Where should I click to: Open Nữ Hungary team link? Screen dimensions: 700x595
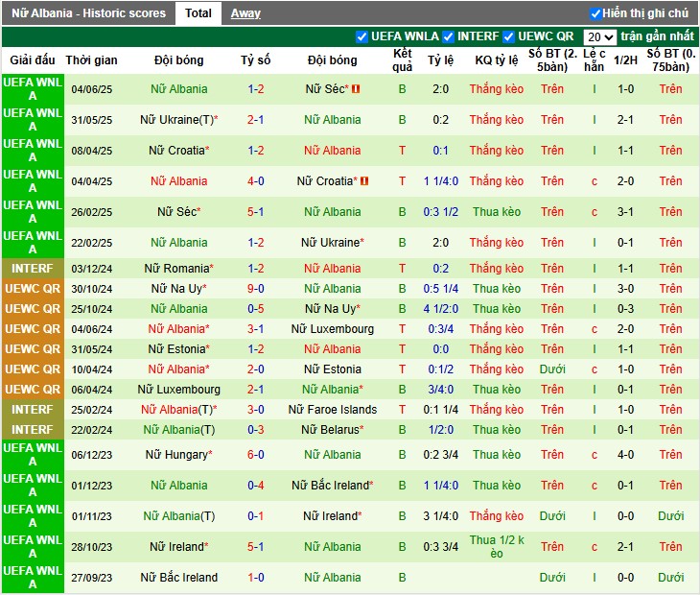[x=176, y=455]
